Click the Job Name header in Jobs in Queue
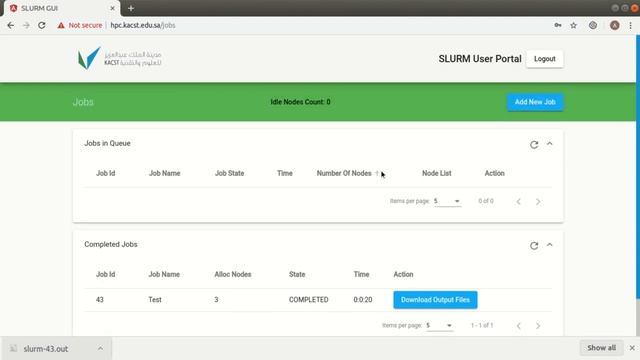 click(164, 173)
